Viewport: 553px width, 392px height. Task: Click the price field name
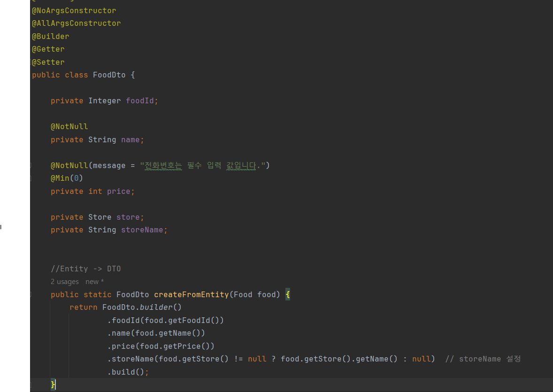click(118, 192)
